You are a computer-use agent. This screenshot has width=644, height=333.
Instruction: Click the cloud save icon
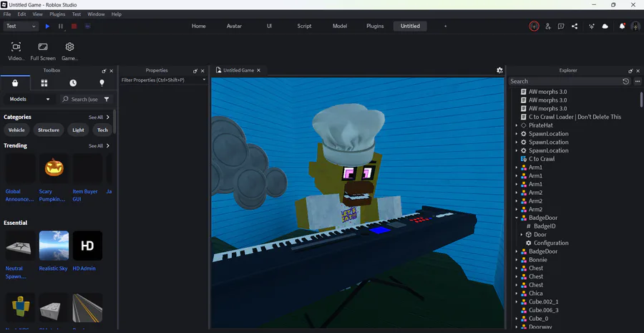pyautogui.click(x=605, y=26)
